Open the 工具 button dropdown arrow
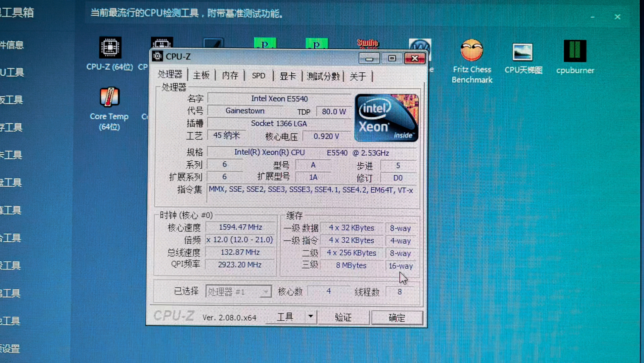The width and height of the screenshot is (644, 363). click(311, 317)
